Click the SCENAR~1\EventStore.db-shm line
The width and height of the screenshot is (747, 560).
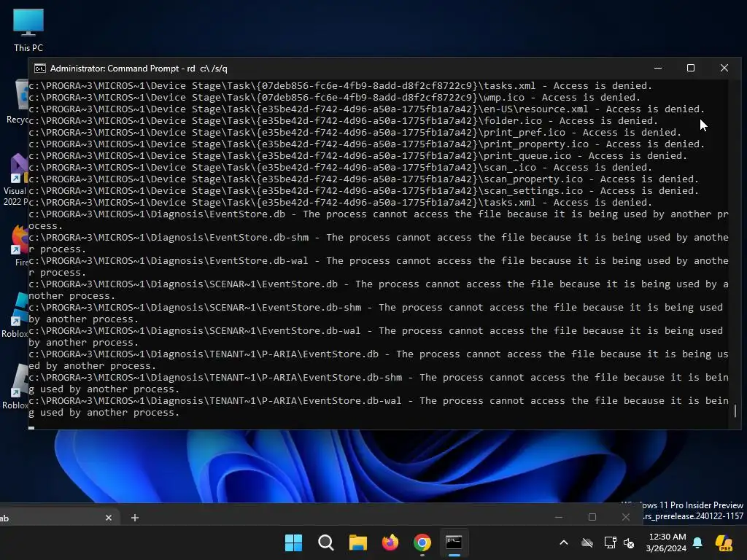coord(376,314)
